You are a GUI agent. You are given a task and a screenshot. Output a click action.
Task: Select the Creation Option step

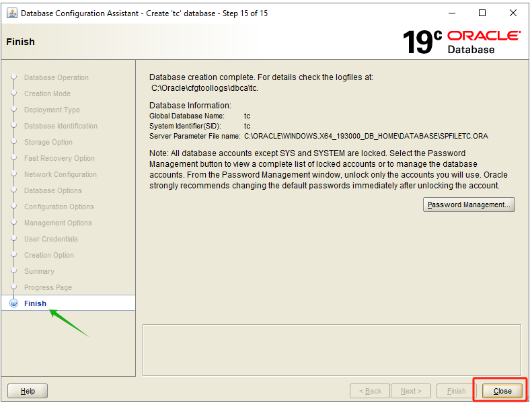(x=49, y=255)
